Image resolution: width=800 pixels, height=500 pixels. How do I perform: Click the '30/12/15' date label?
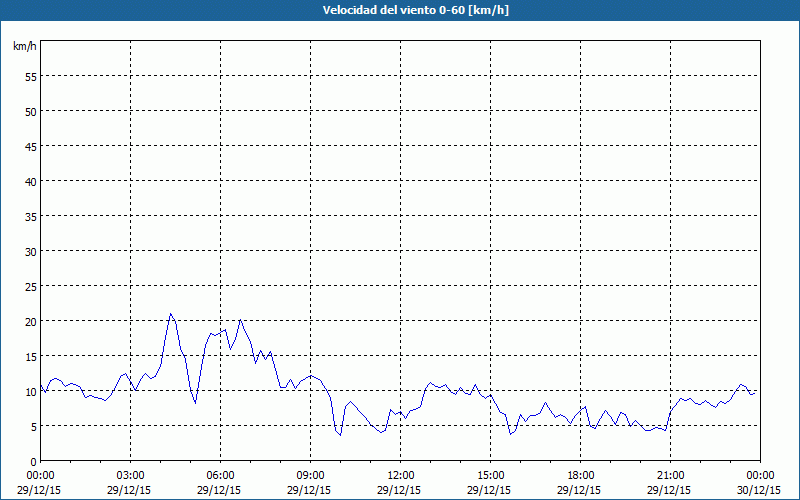click(x=759, y=490)
